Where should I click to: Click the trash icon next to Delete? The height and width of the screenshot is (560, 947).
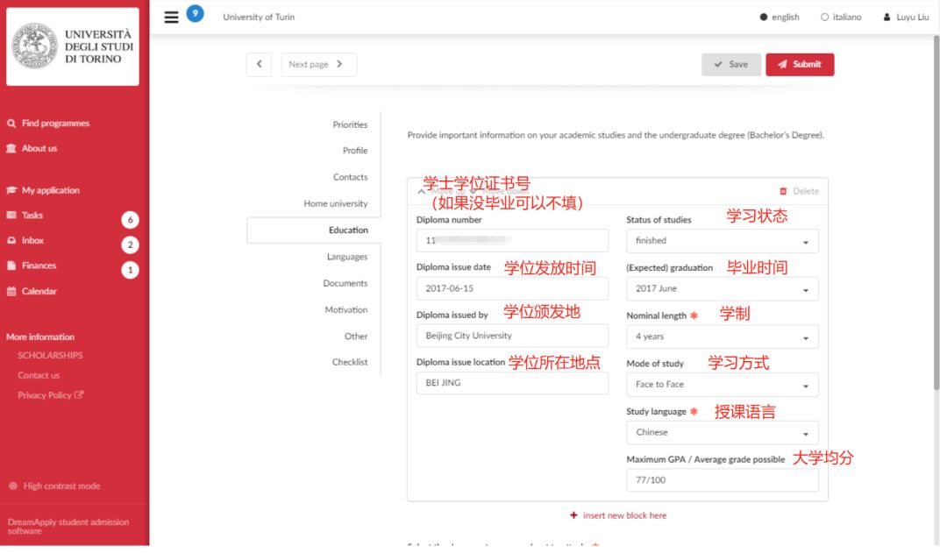(x=783, y=191)
